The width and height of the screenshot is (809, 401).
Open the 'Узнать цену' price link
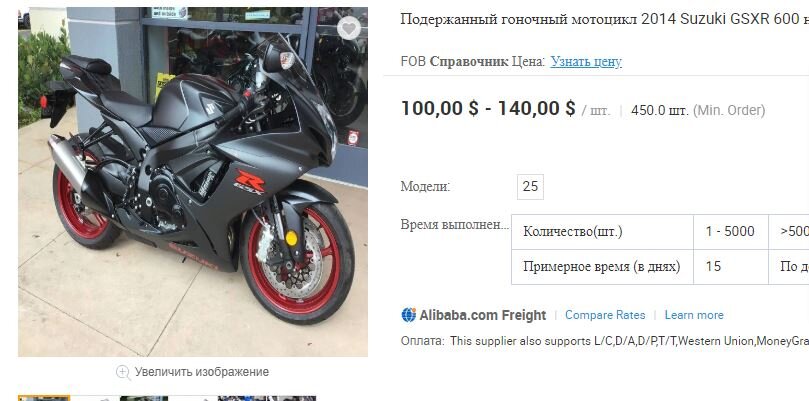point(586,61)
